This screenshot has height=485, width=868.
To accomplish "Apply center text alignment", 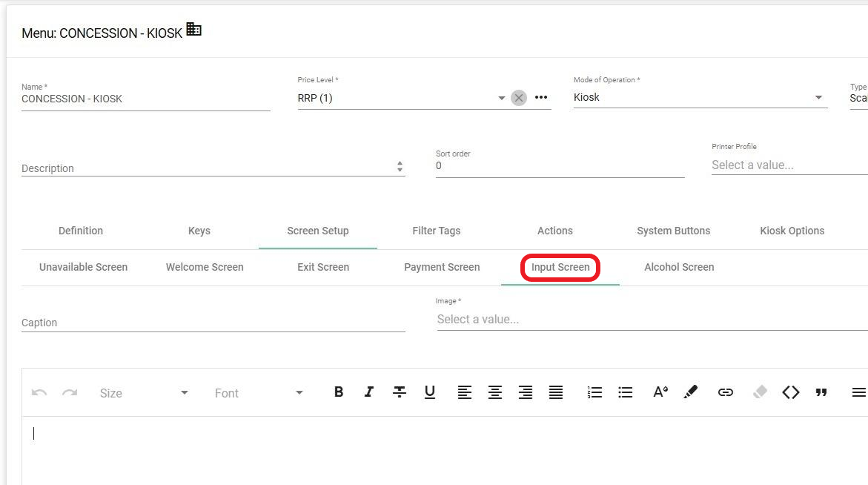I will click(495, 392).
